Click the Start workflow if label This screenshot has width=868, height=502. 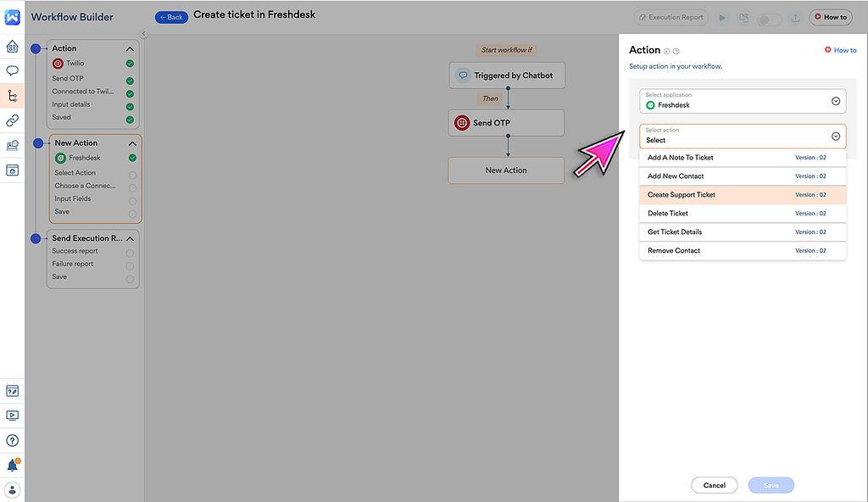[507, 50]
